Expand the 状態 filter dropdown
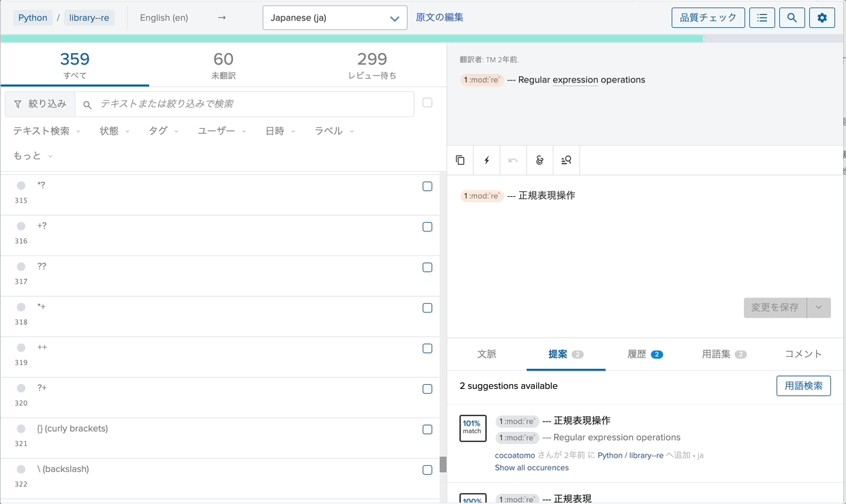The height and width of the screenshot is (504, 846). point(114,131)
